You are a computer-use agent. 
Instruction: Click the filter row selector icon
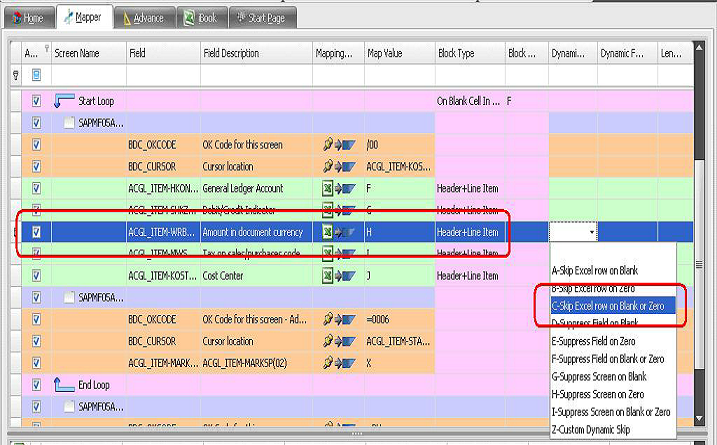tap(15, 75)
